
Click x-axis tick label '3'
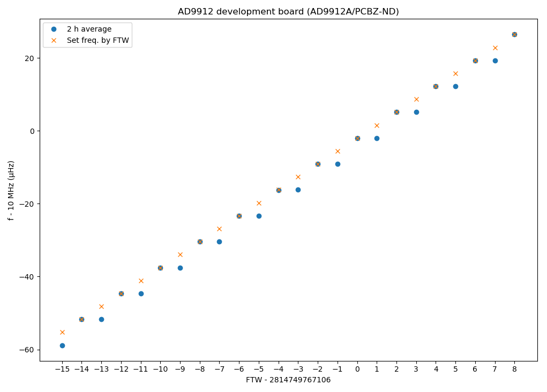coord(416,370)
